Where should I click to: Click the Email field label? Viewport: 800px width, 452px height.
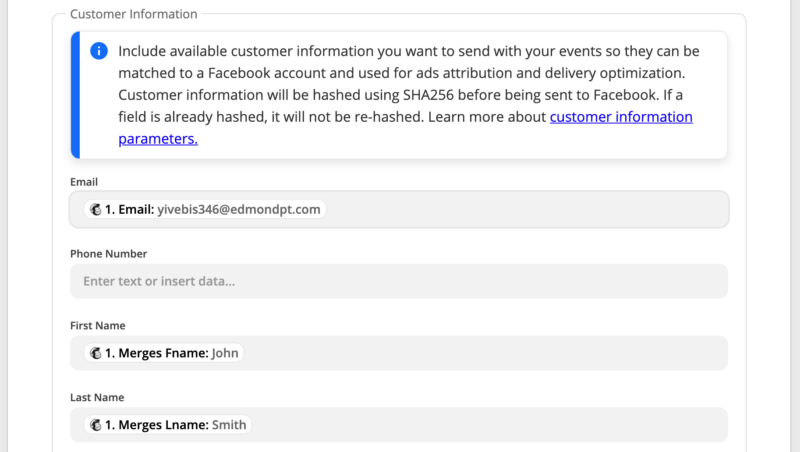pos(84,182)
